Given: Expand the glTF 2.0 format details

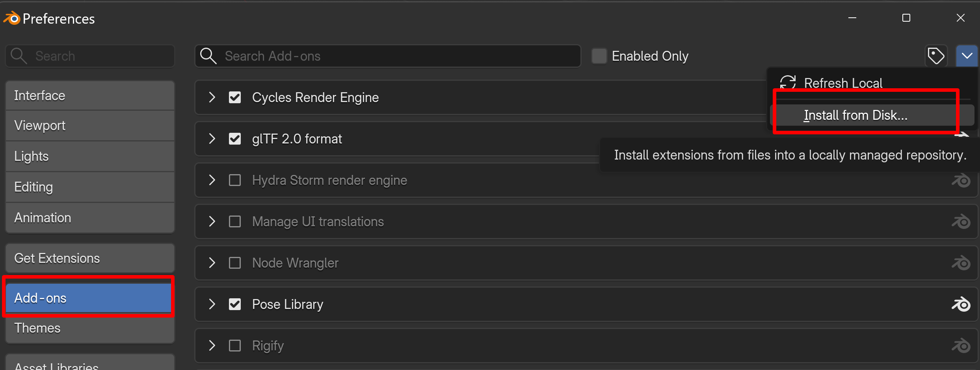Looking at the screenshot, I should (212, 139).
